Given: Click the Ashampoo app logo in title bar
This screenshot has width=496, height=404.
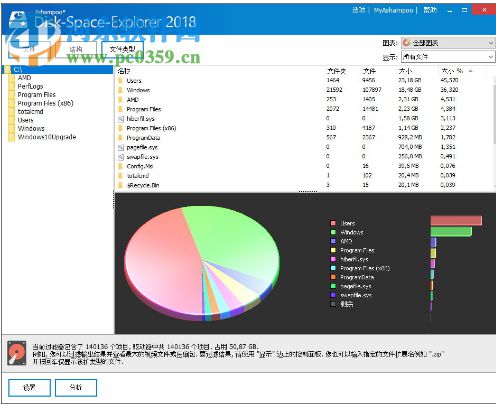Looking at the screenshot, I should (18, 21).
